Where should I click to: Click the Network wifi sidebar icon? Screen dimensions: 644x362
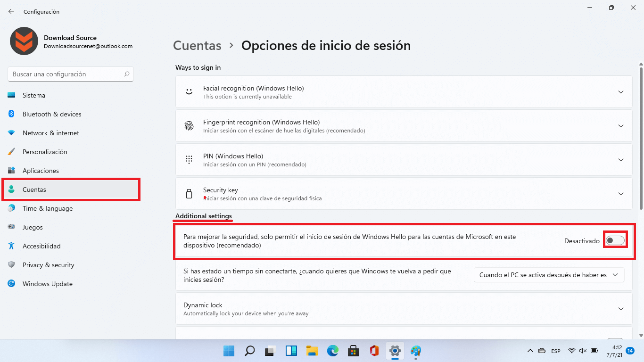pos(11,133)
